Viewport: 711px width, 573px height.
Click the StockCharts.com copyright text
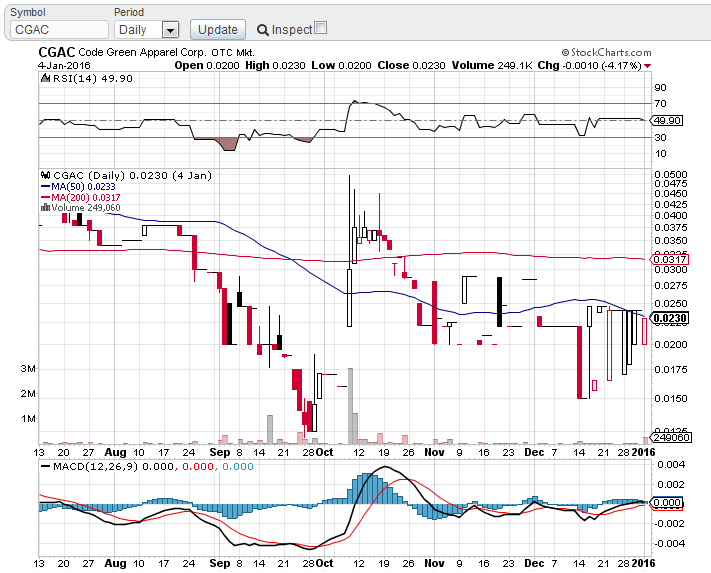click(x=606, y=53)
